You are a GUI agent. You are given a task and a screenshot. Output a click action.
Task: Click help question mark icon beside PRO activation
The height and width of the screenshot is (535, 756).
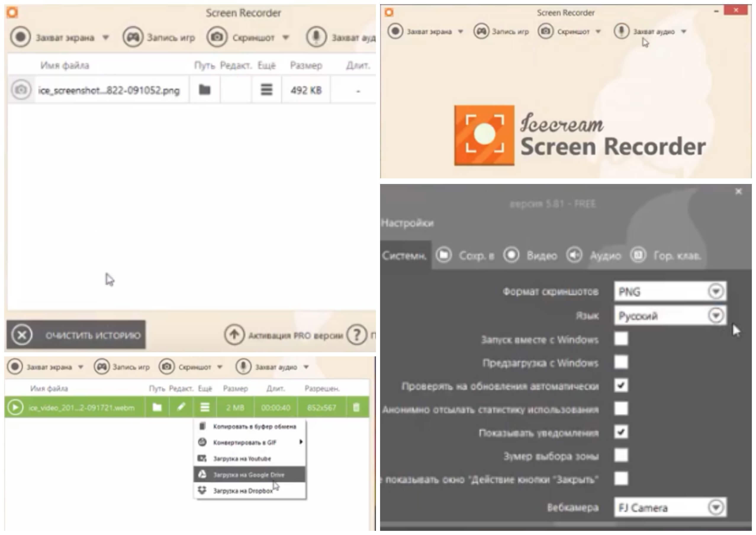[x=357, y=335]
